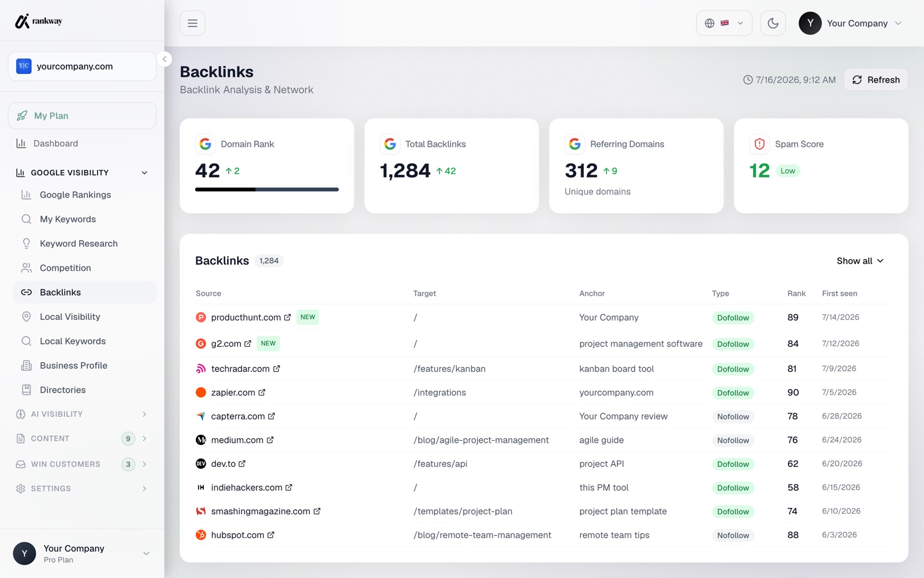Click the First seen column header
The height and width of the screenshot is (578, 924).
coord(840,294)
